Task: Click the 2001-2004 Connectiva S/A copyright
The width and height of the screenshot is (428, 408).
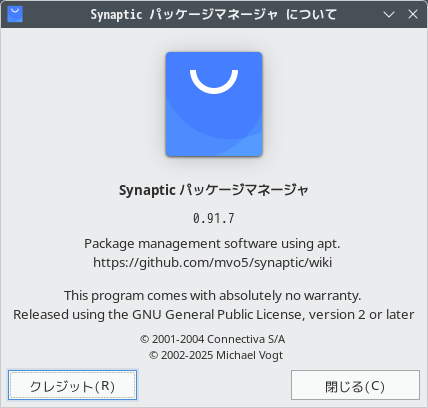Action: point(213,339)
